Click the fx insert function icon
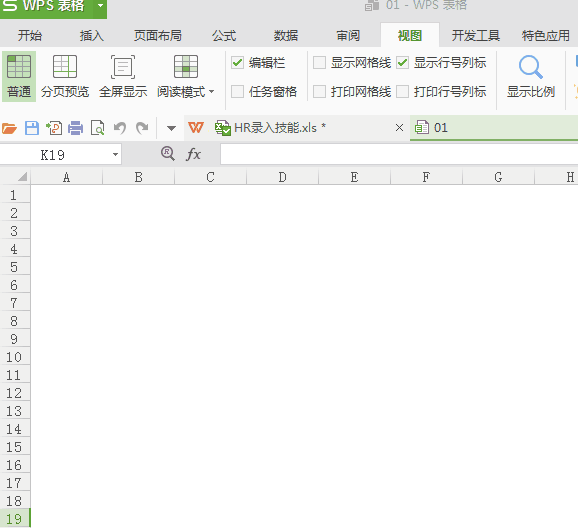The image size is (578, 528). 193,154
